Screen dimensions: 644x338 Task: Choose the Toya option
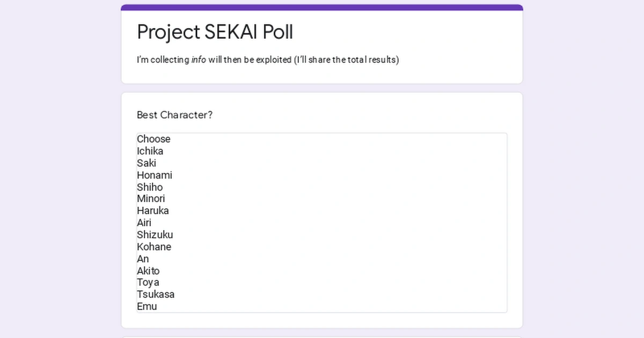[148, 282]
